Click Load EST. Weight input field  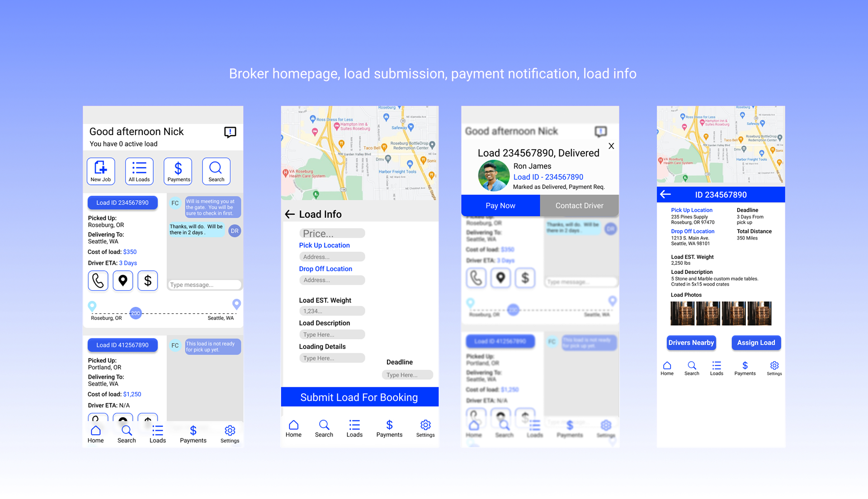[x=332, y=311]
